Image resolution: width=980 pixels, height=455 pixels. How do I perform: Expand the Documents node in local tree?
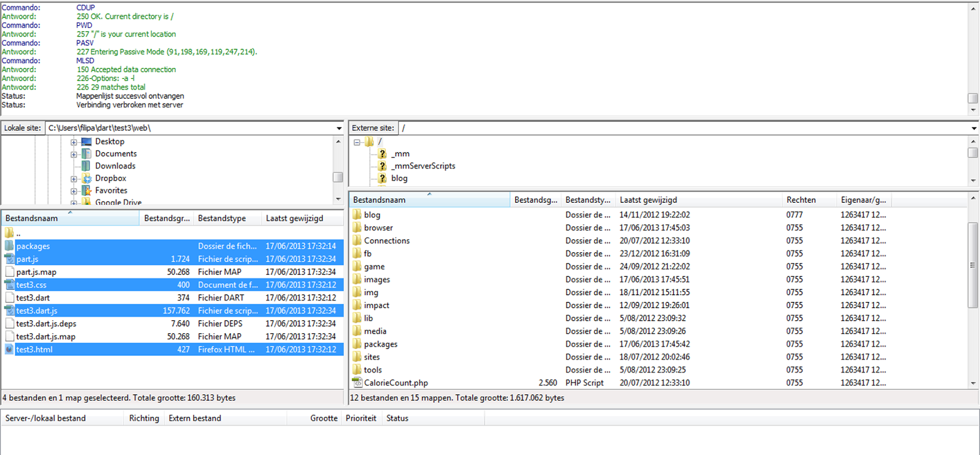[x=73, y=154]
